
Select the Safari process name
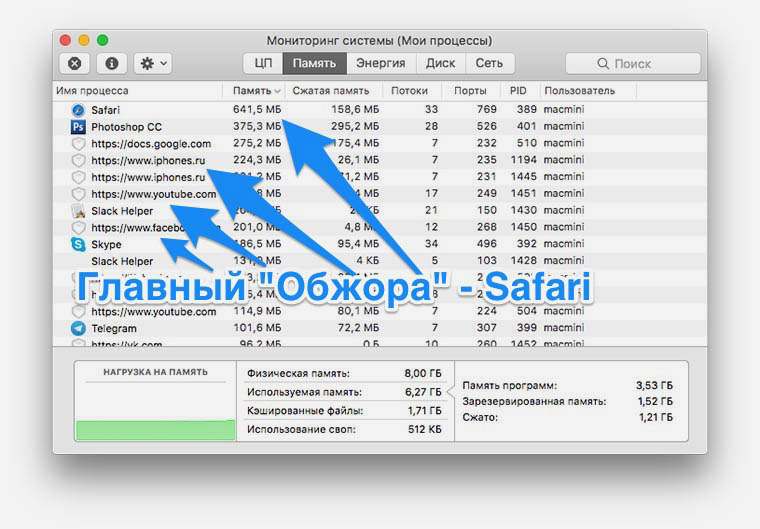105,110
